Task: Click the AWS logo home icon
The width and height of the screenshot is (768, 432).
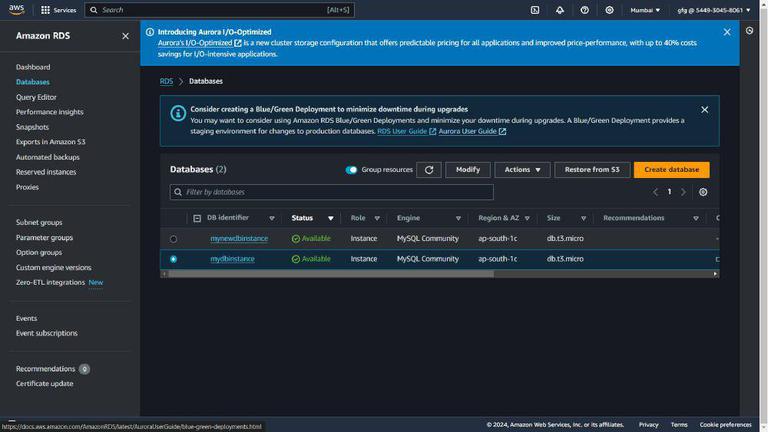Action: point(16,10)
